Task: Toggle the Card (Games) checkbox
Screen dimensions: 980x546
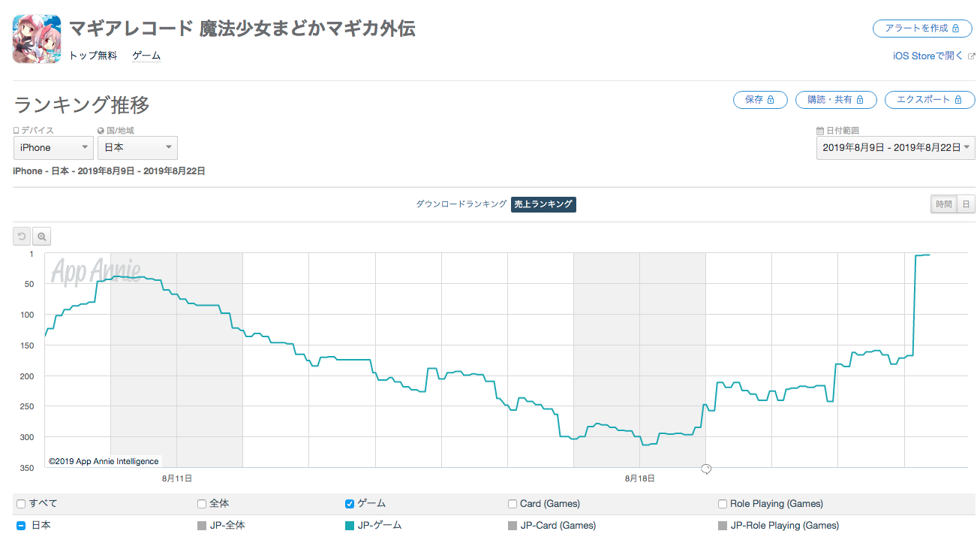Action: (x=513, y=504)
